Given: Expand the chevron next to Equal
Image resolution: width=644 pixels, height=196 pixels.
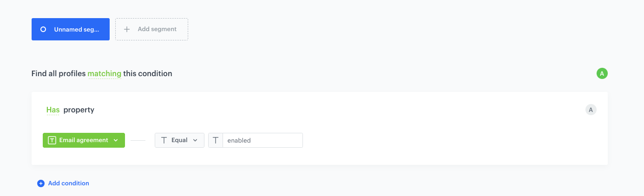Looking at the screenshot, I should click(195, 140).
